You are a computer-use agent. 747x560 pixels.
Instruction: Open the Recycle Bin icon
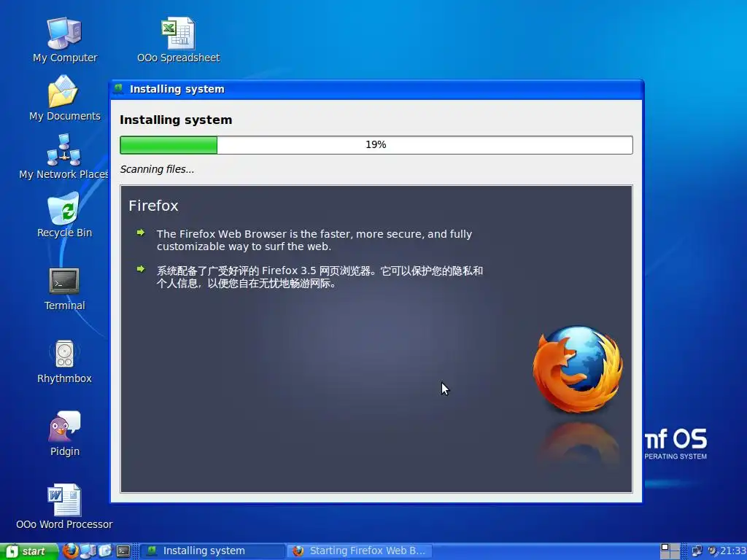[64, 214]
